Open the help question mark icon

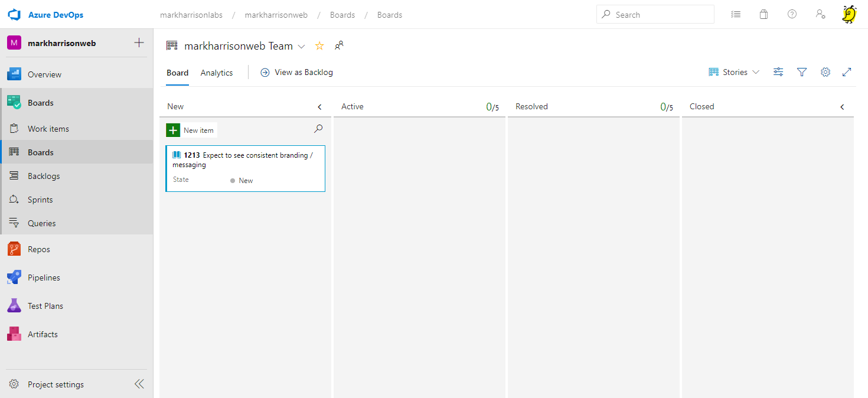pyautogui.click(x=792, y=15)
